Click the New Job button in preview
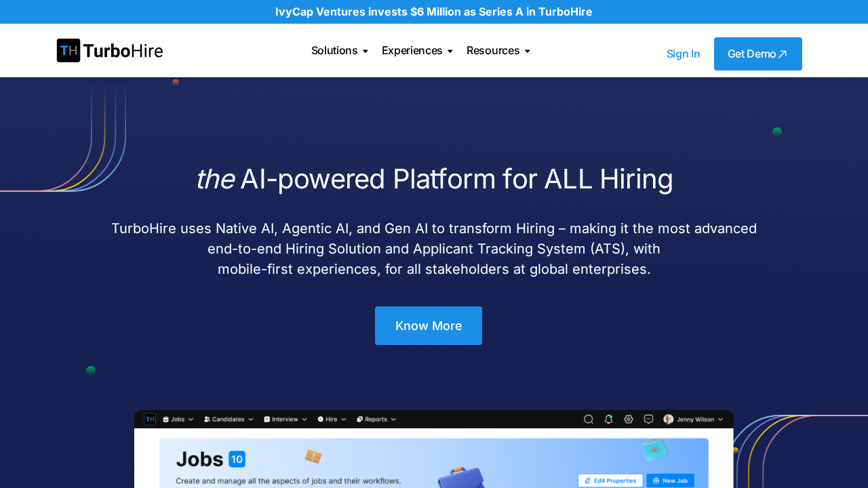Viewport: 868px width, 488px height. (670, 481)
